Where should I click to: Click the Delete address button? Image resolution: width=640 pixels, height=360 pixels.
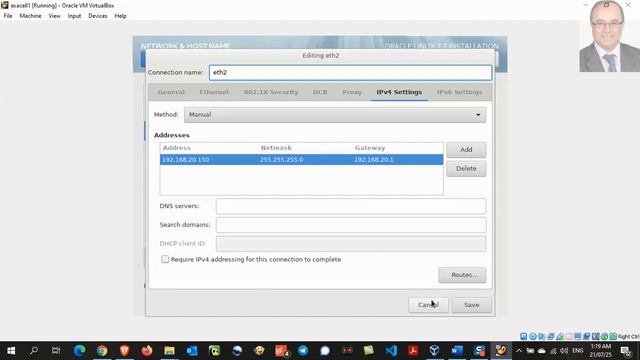click(466, 169)
